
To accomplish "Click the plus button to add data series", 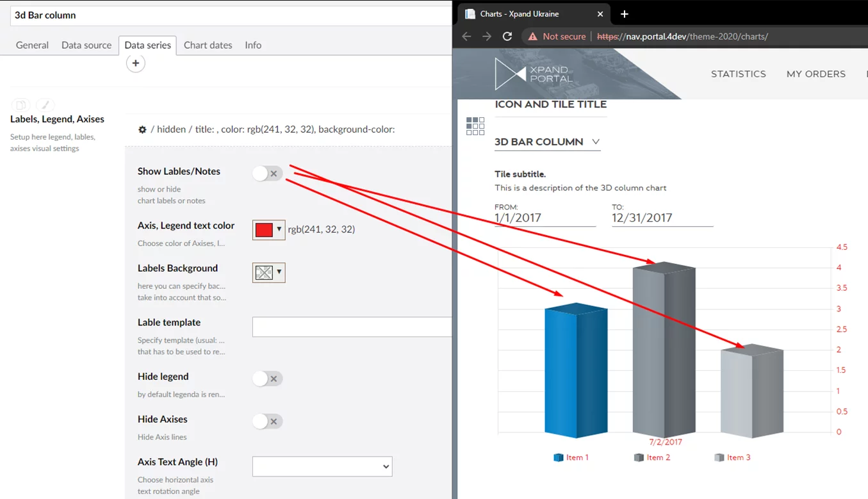I will coord(135,63).
